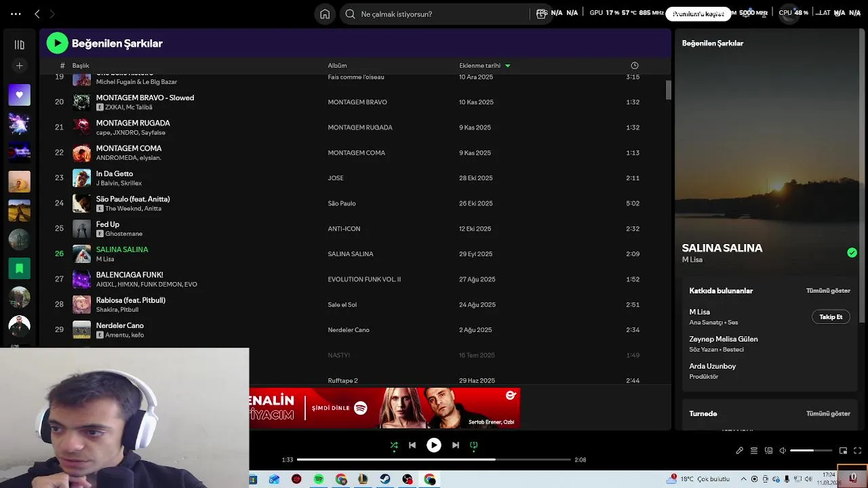Viewport: 868px width, 488px height.
Task: Show hidden tray icons chevron
Action: tap(744, 479)
